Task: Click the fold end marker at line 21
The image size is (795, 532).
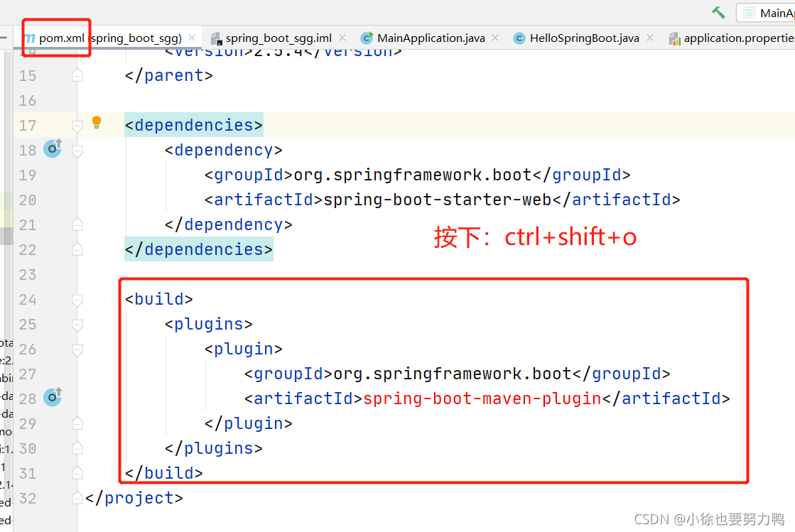Action: (77, 224)
